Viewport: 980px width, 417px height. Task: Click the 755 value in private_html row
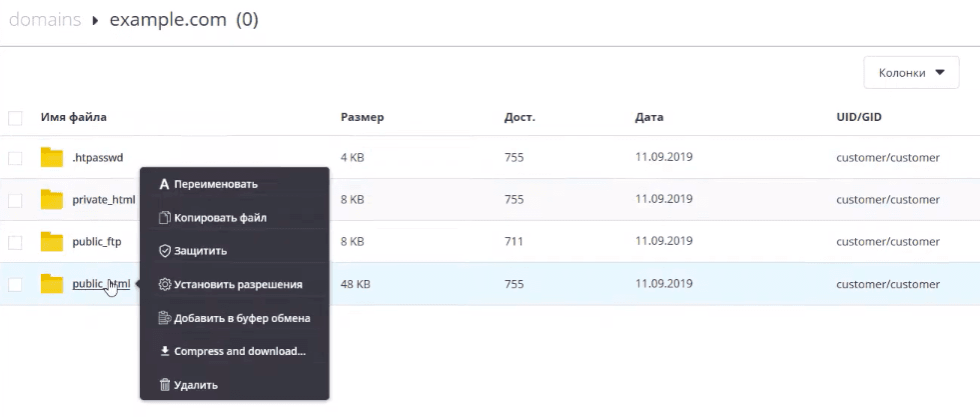(x=513, y=199)
